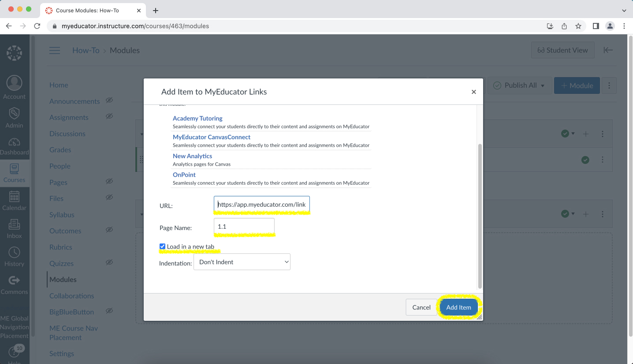Collapse the sidebar with arrow-to-line icon

tap(608, 50)
